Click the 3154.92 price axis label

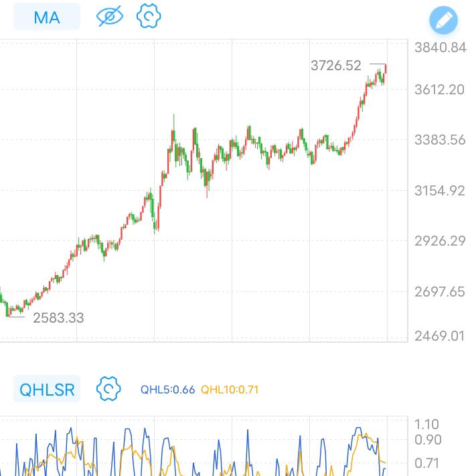coord(440,191)
